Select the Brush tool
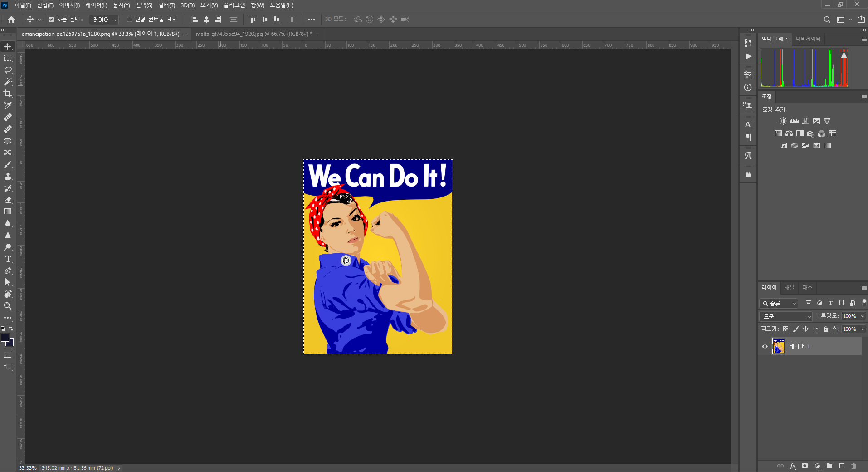Screen dimensions: 868x472 (x=8, y=164)
